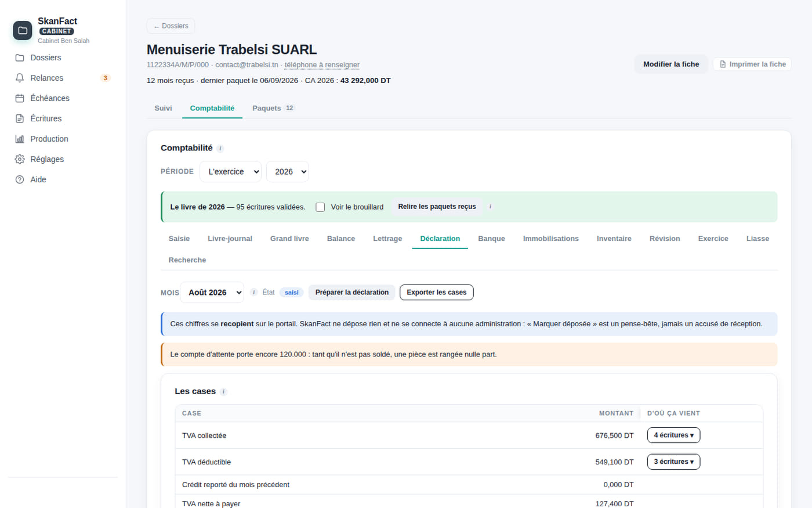The width and height of the screenshot is (812, 508).
Task: Click the SkanFact folder logo icon
Action: point(23,30)
